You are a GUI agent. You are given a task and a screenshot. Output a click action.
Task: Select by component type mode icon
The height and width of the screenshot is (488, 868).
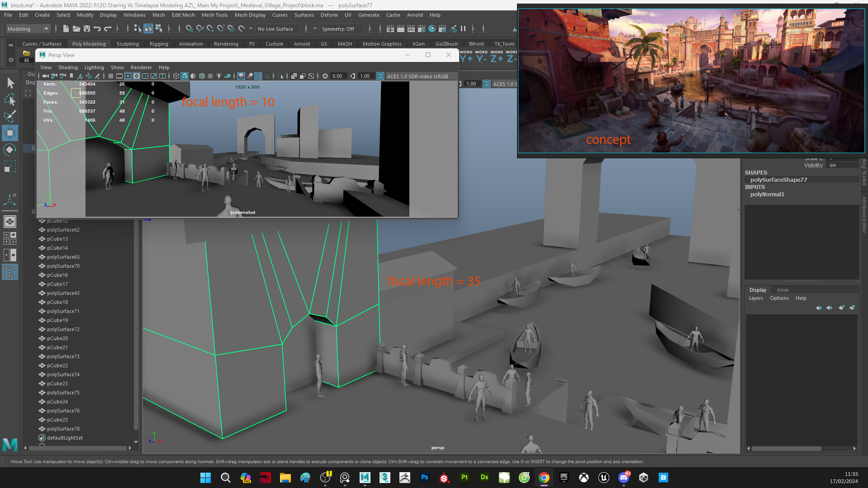click(x=159, y=28)
